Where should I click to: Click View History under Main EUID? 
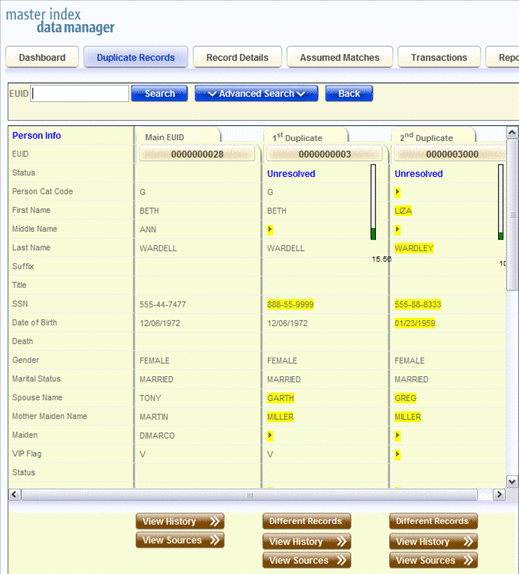coord(180,521)
